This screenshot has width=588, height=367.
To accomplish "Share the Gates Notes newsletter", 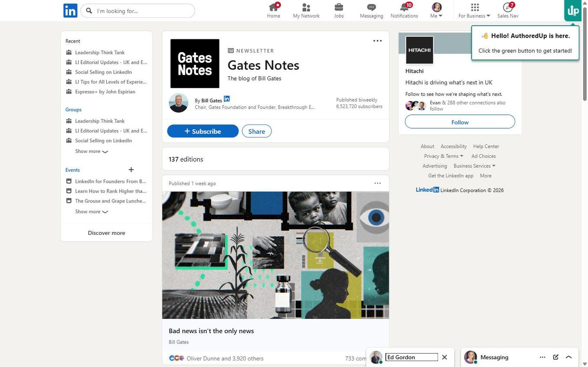I will point(257,131).
